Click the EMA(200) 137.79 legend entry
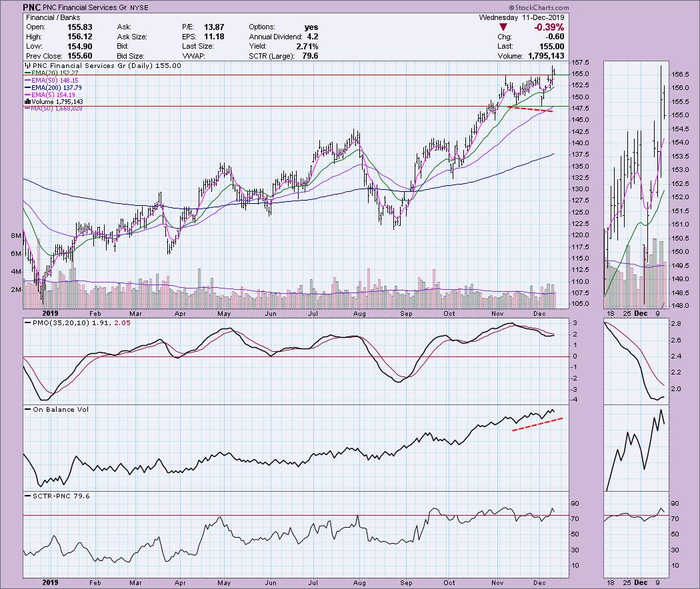The height and width of the screenshot is (589, 700). pyautogui.click(x=53, y=88)
